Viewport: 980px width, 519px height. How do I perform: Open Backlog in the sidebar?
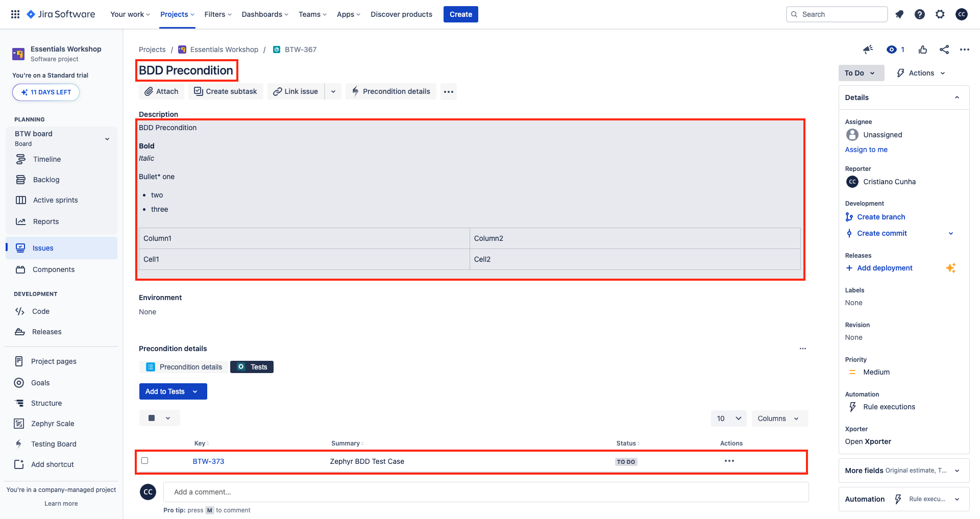pos(46,180)
